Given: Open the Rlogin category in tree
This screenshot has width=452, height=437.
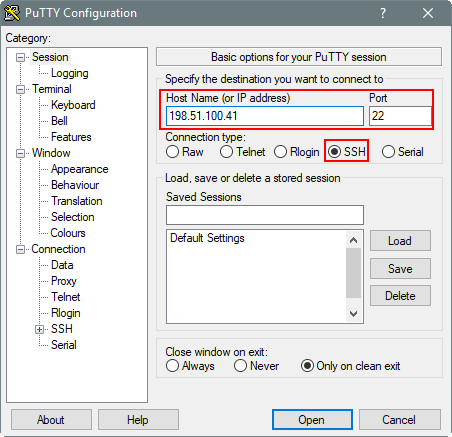Looking at the screenshot, I should (65, 313).
